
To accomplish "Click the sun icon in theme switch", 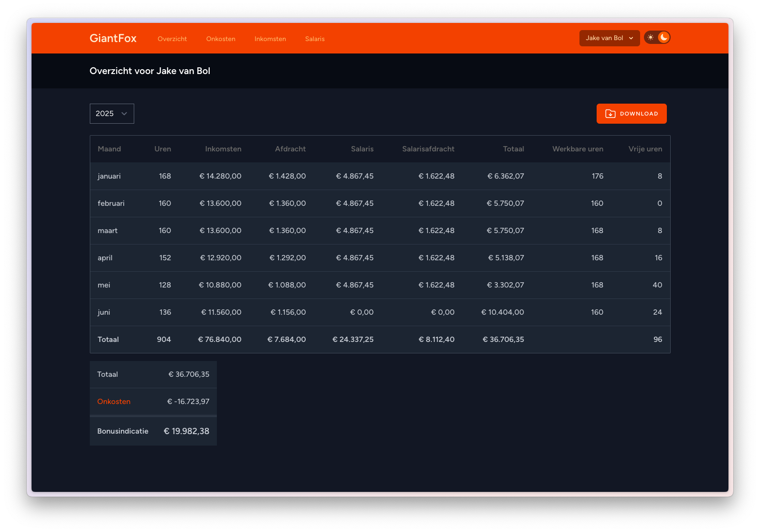I will pos(651,37).
